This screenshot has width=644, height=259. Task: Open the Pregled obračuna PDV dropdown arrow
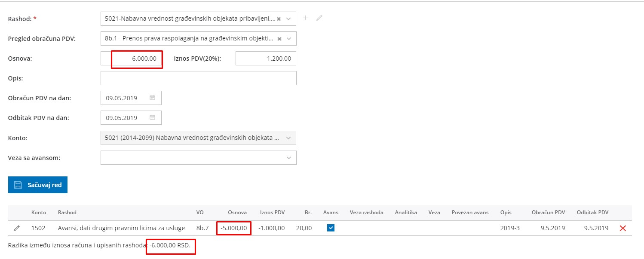tap(289, 39)
